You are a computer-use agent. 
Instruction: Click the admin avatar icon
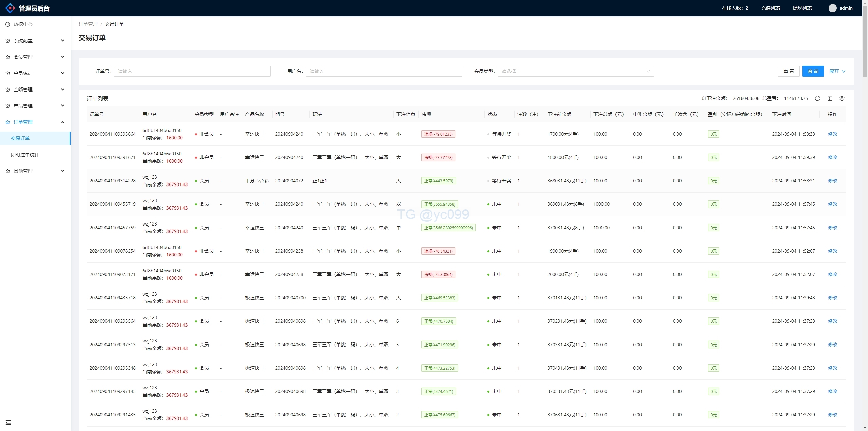pyautogui.click(x=832, y=8)
